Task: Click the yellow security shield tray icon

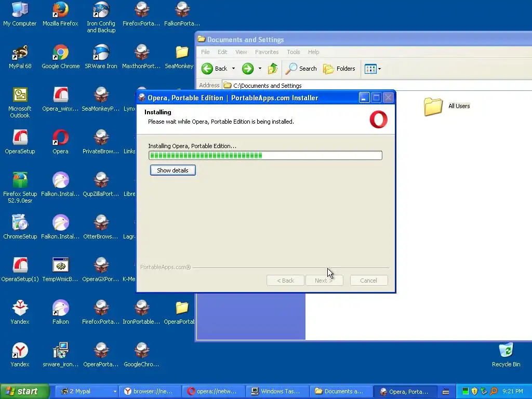Action: [x=474, y=392]
